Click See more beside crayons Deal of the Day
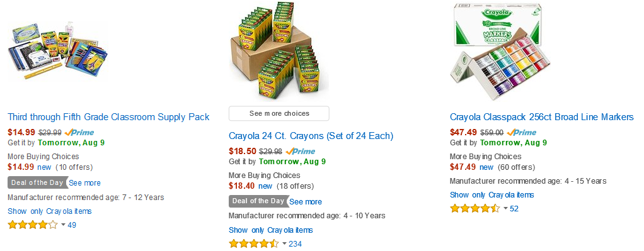 click(x=306, y=202)
